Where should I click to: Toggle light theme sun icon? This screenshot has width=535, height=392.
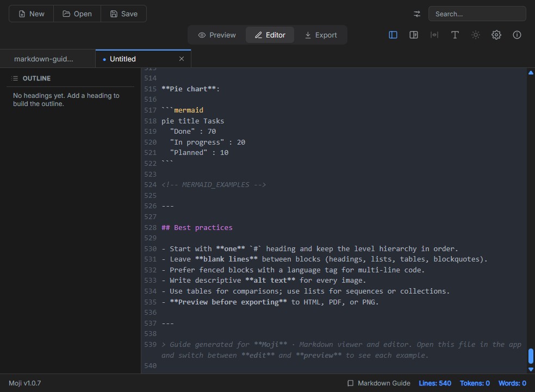click(x=476, y=35)
